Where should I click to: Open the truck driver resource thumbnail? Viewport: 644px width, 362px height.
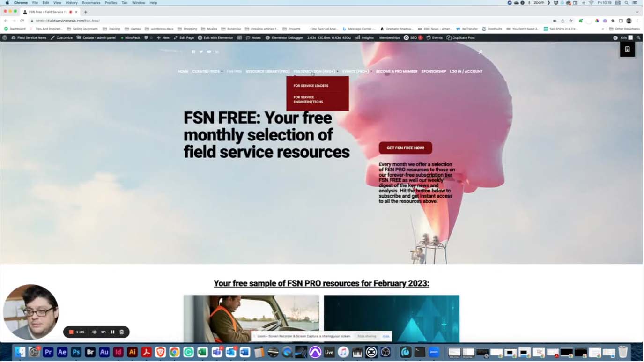251,318
